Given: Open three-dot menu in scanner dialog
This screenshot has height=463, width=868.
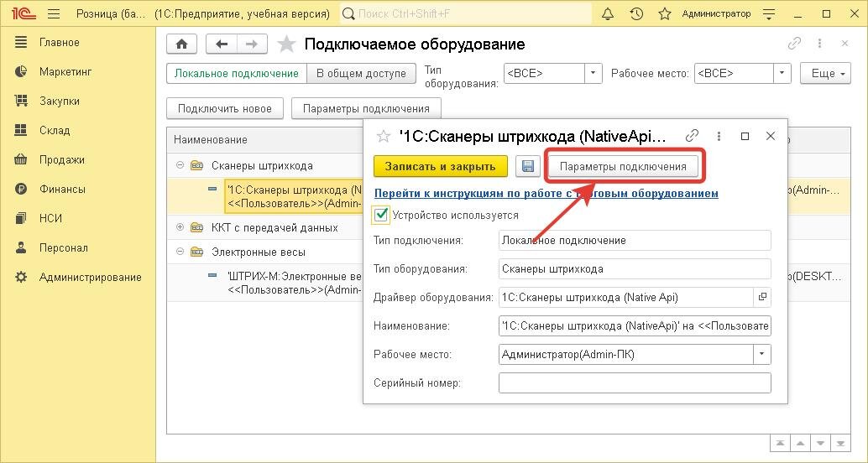Looking at the screenshot, I should (719, 136).
